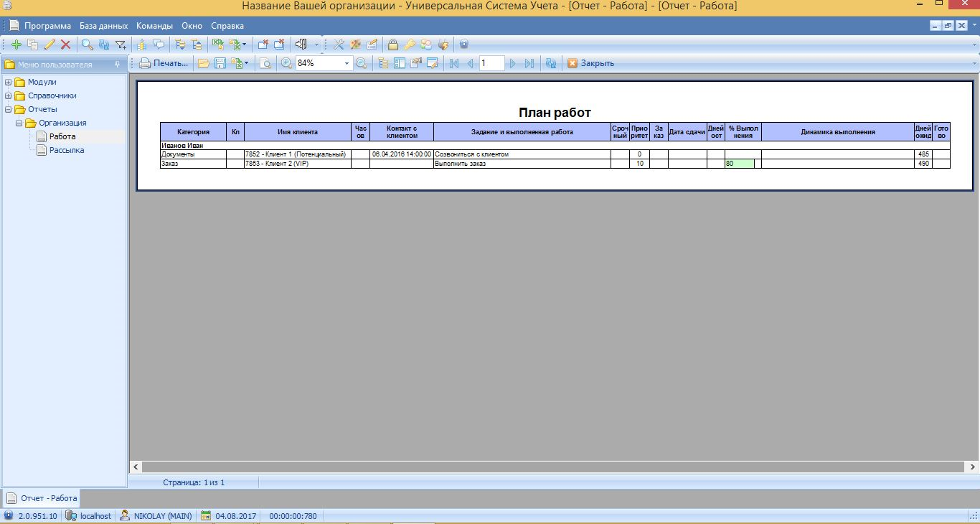Screen dimensions: 980x524
Task: Select the Отчет - Работа bottom tab
Action: click(42, 498)
